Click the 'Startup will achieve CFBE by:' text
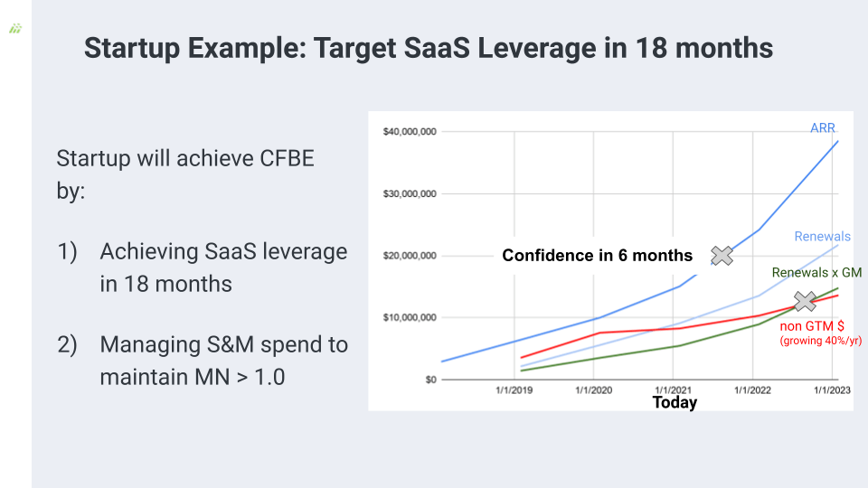Viewport: 868px width, 488px height. click(x=185, y=174)
